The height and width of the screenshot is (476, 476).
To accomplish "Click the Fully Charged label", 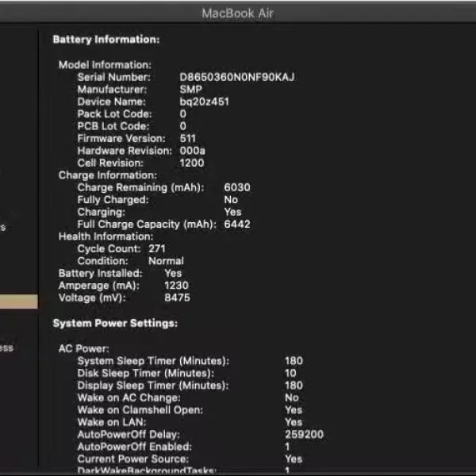I will click(113, 200).
